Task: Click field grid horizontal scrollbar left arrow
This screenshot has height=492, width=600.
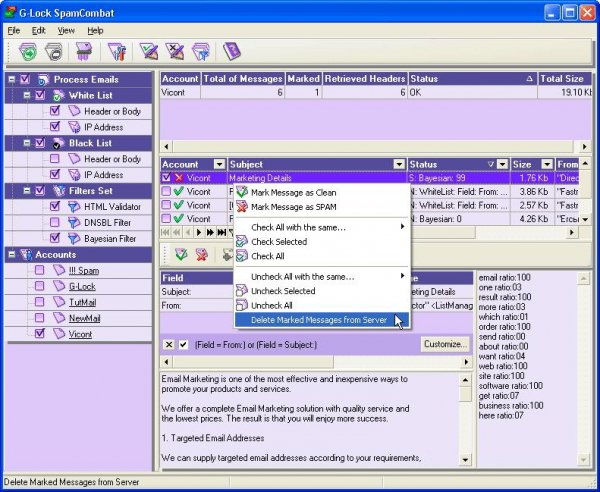Action: click(166, 362)
